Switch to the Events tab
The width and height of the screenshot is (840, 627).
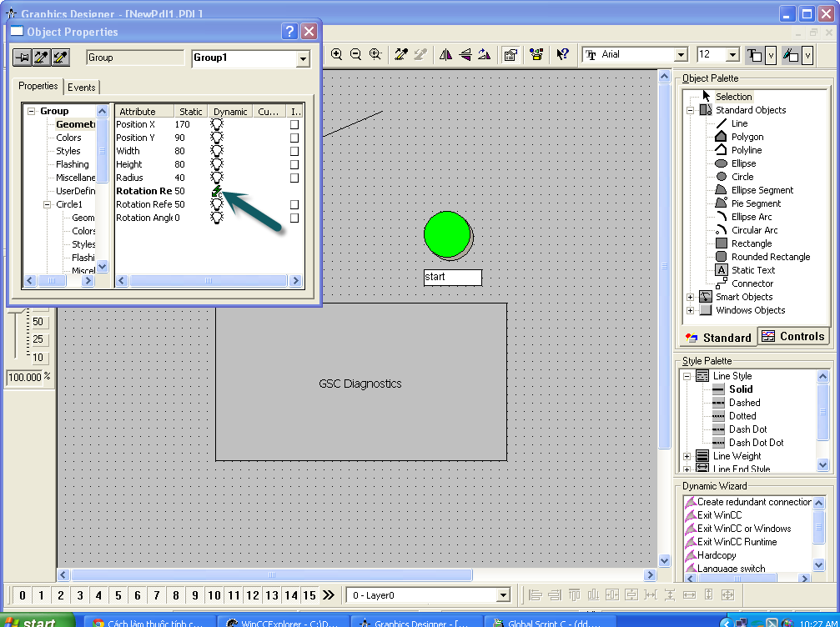(x=82, y=87)
